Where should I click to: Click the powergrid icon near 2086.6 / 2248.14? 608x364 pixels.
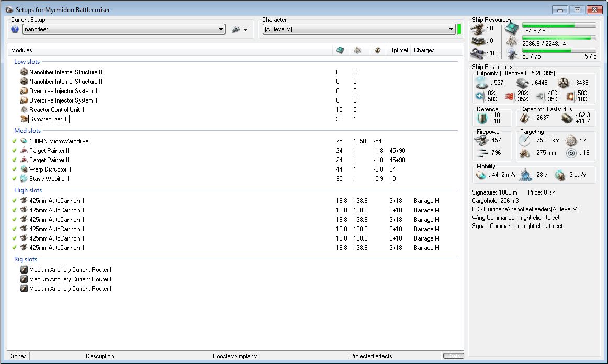(x=512, y=41)
